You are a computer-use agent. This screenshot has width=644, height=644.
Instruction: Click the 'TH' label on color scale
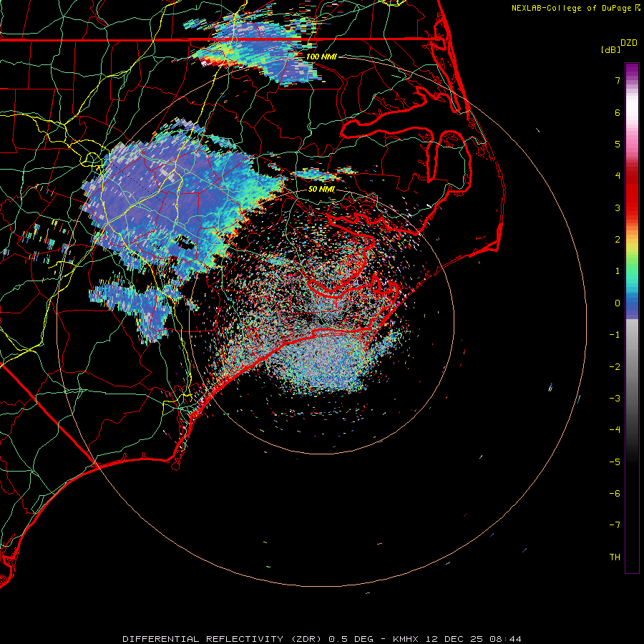[x=615, y=557]
